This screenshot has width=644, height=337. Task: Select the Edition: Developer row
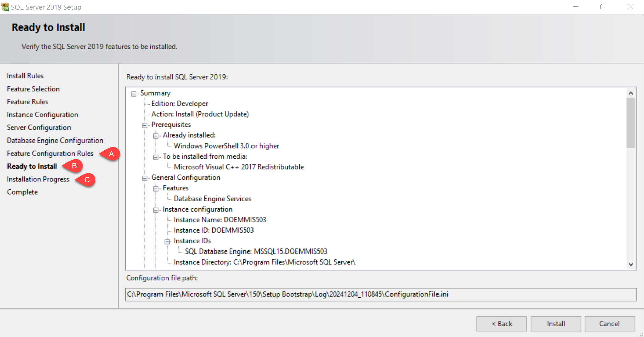(x=180, y=104)
